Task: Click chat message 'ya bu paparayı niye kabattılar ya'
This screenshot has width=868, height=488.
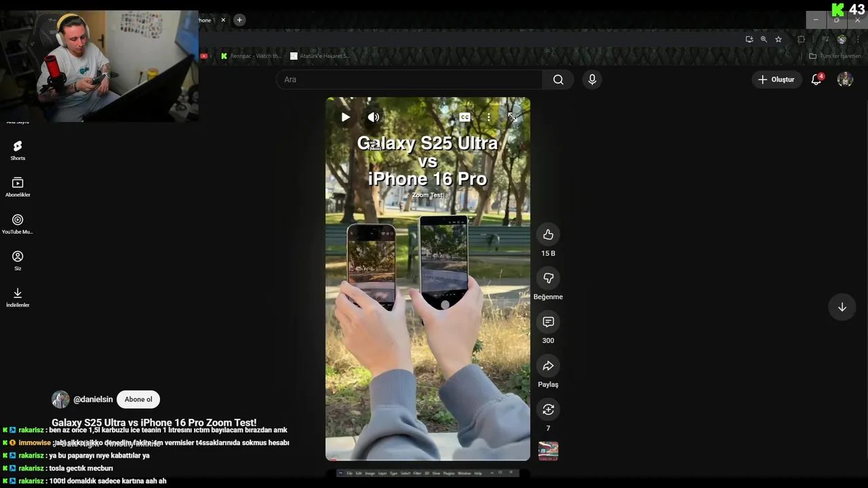Action: (99, 455)
